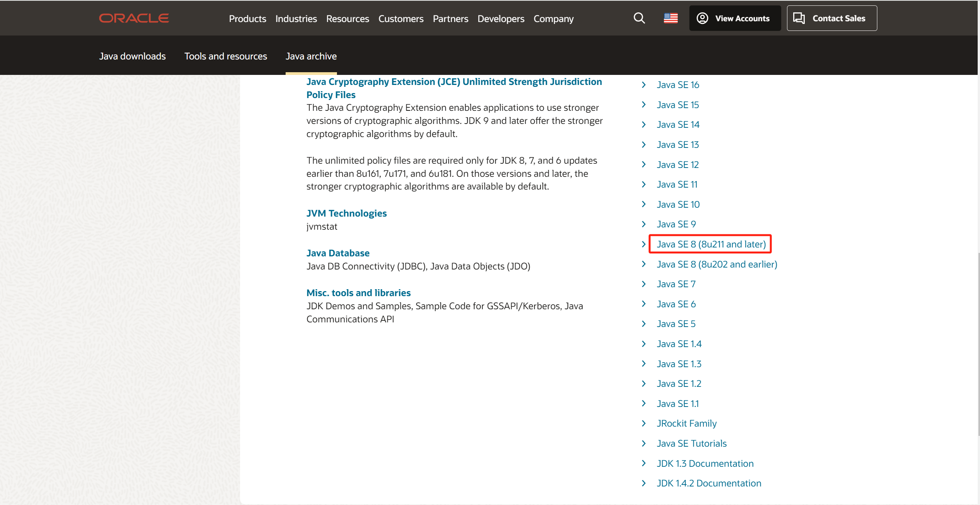The width and height of the screenshot is (980, 505).
Task: Click the Oracle logo icon
Action: [136, 17]
